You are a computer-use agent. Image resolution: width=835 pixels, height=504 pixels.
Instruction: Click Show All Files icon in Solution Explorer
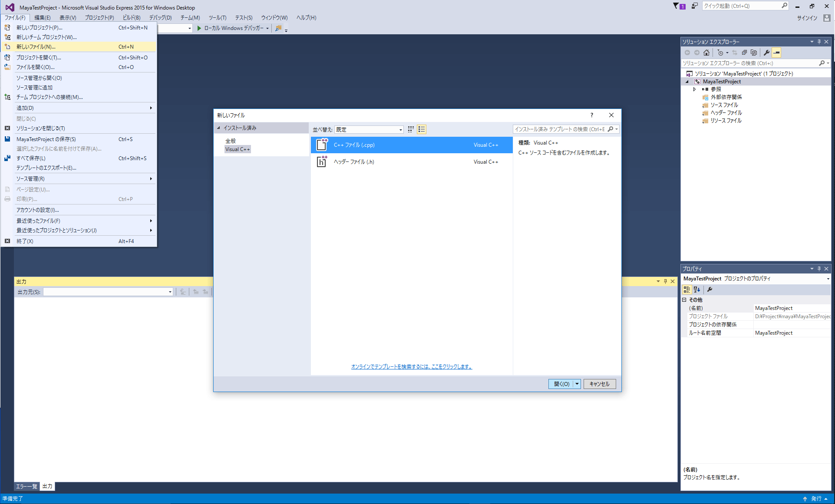click(x=754, y=53)
